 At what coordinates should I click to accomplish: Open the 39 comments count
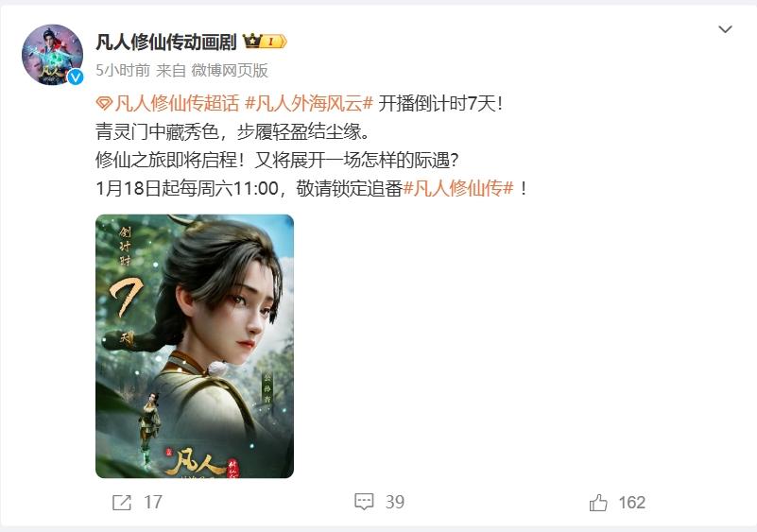395,503
